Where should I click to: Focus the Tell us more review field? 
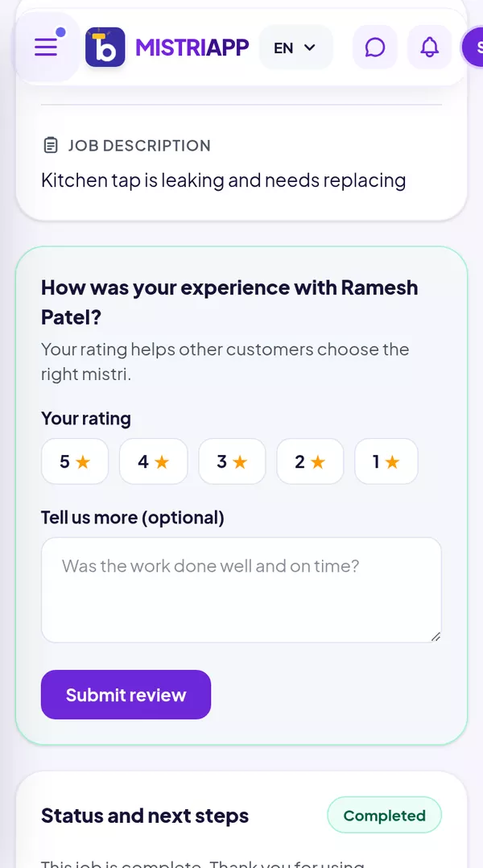[242, 589]
